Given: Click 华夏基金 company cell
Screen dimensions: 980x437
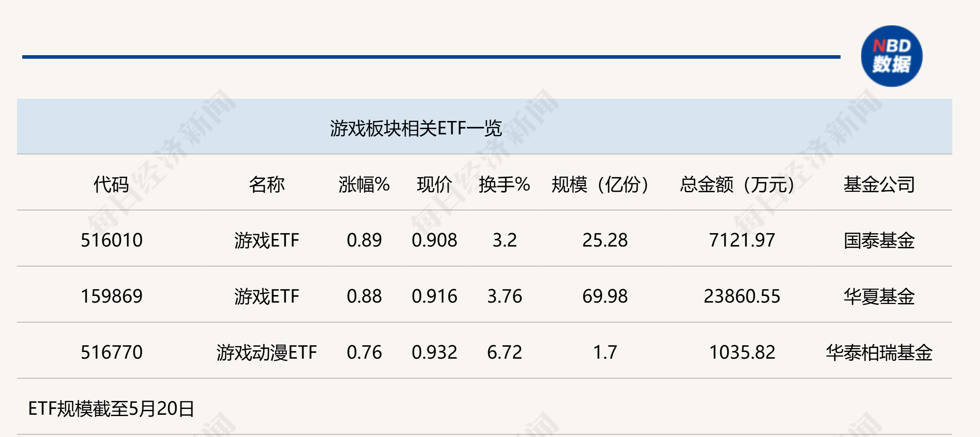Looking at the screenshot, I should click(879, 296).
